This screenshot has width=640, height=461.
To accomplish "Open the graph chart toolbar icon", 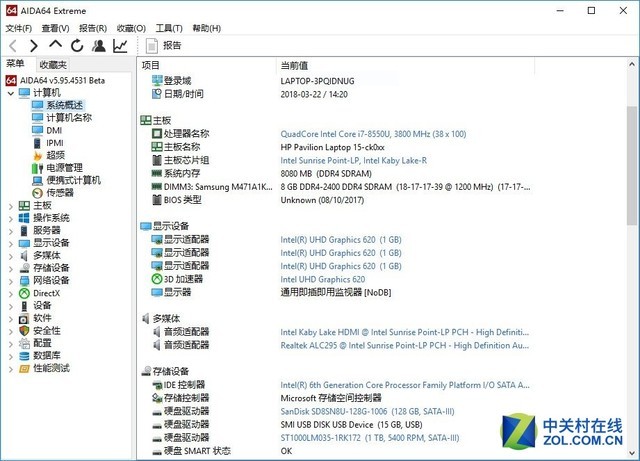I will click(120, 46).
